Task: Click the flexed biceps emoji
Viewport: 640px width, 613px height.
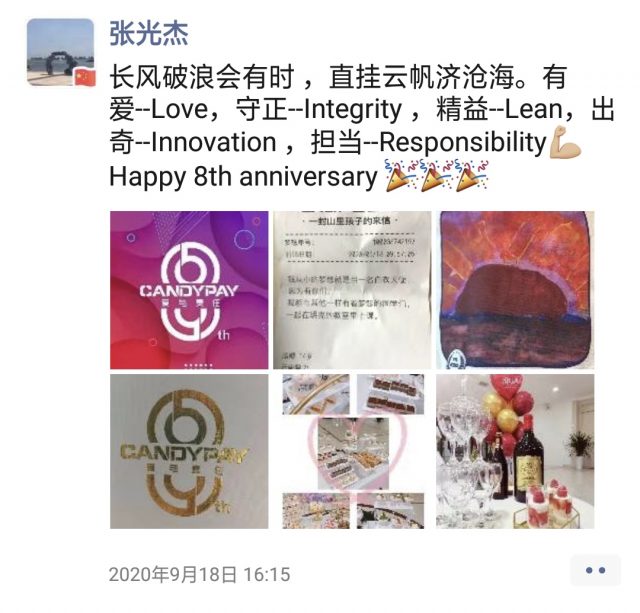Action: click(x=565, y=142)
